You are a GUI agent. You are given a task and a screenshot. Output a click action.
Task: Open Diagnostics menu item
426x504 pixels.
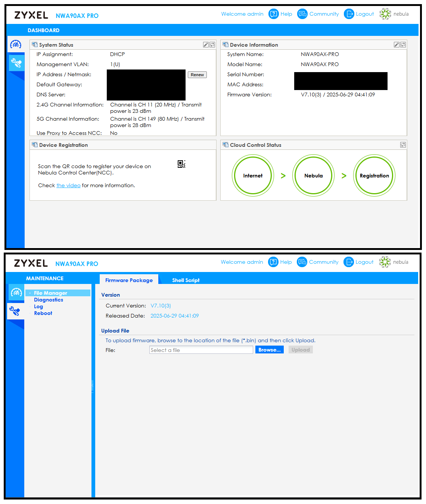(x=49, y=300)
